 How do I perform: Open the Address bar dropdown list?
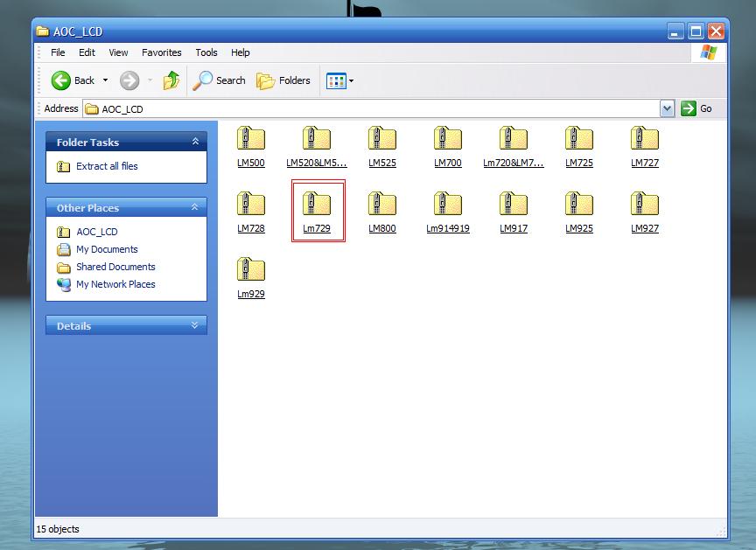click(667, 108)
